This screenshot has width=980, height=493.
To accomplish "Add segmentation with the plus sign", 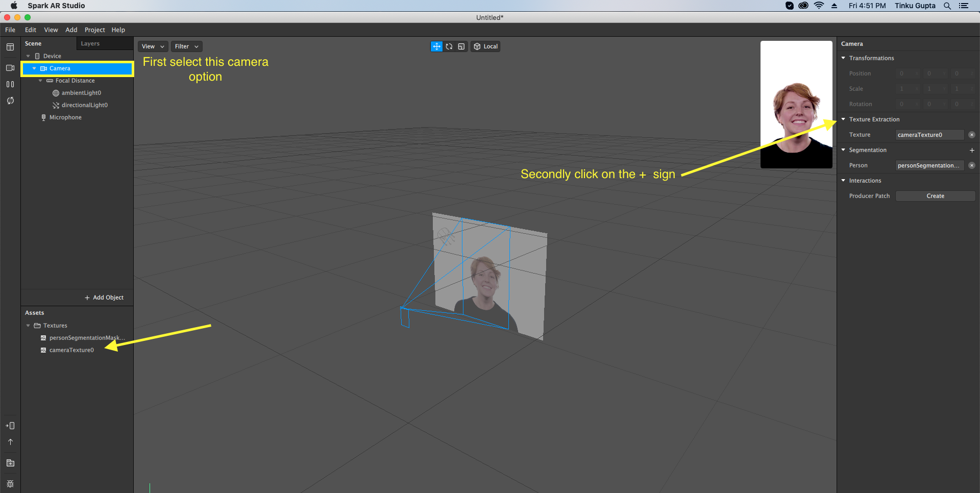I will coord(972,150).
